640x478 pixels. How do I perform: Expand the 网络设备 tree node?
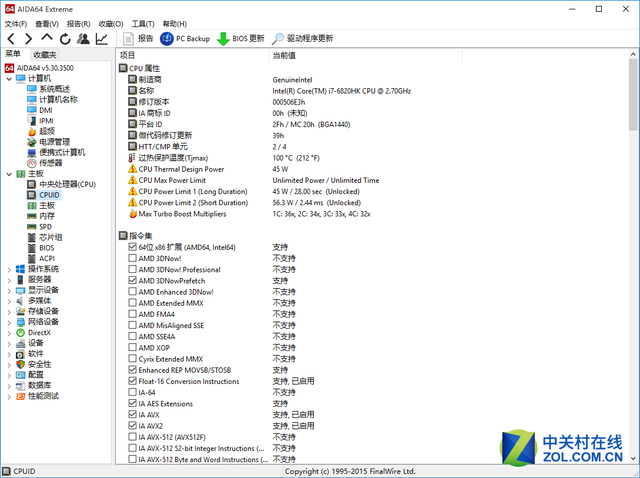(9, 322)
